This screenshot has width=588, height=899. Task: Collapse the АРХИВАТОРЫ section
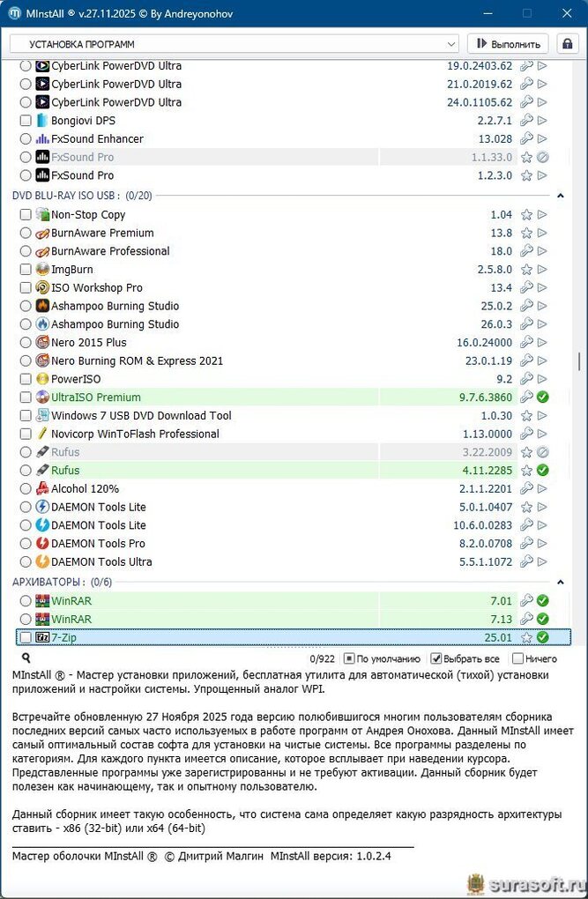tap(561, 582)
